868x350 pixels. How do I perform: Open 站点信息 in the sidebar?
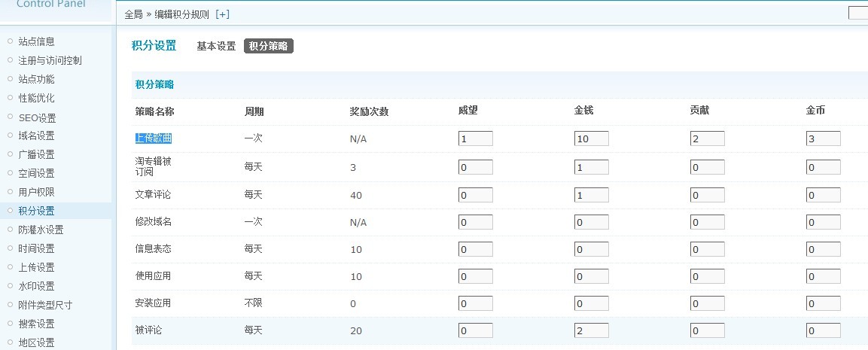point(36,41)
